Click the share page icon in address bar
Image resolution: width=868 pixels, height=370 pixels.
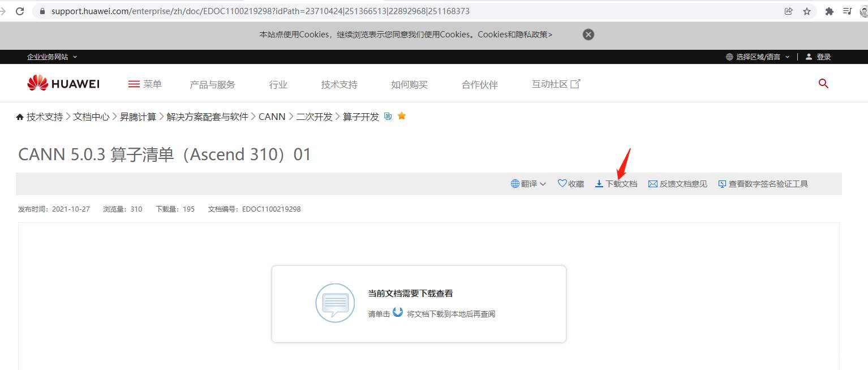click(789, 11)
